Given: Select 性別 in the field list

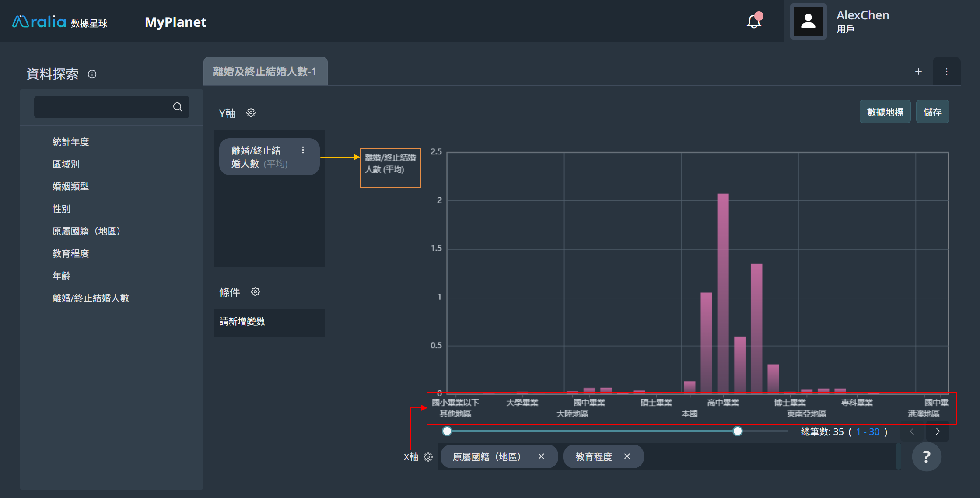Looking at the screenshot, I should 61,209.
